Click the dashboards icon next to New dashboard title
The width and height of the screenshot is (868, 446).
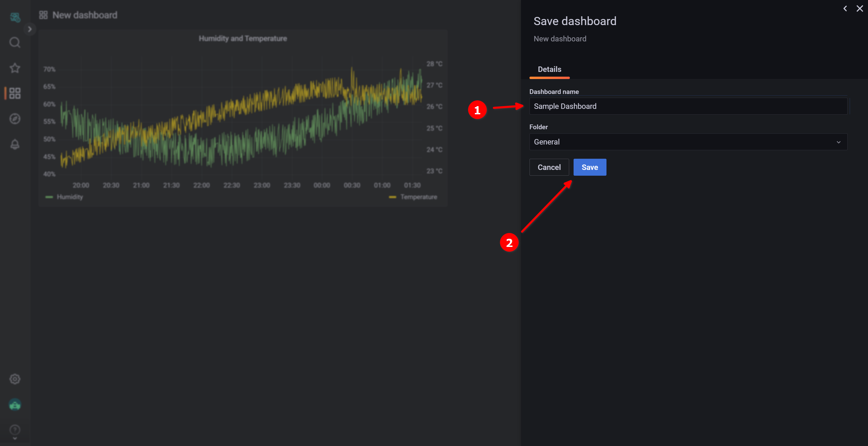[43, 15]
